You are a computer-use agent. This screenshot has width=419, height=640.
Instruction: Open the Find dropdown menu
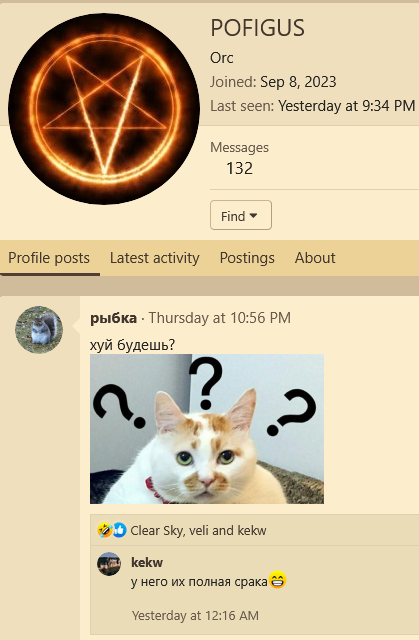coord(241,215)
